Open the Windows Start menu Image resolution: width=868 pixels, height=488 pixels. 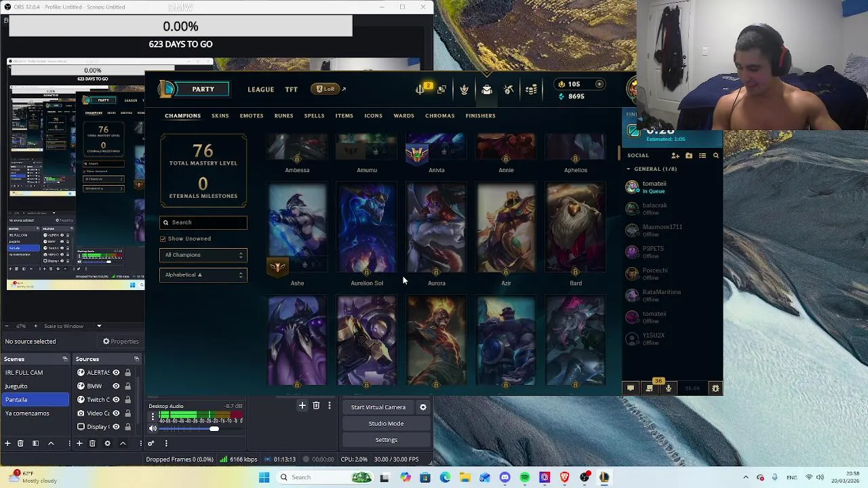point(264,477)
